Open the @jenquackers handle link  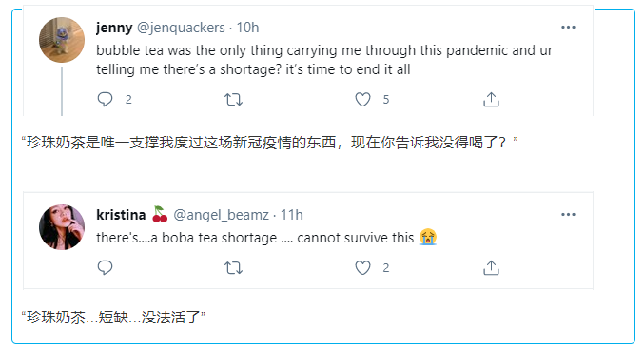[x=181, y=28]
